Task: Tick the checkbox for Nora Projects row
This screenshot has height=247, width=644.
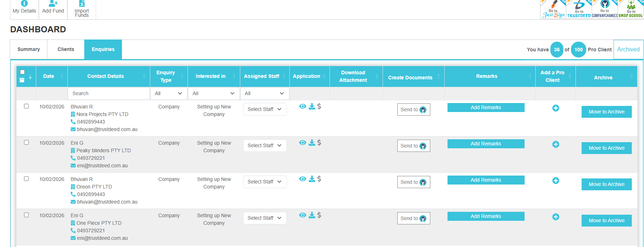Action: coord(26,106)
